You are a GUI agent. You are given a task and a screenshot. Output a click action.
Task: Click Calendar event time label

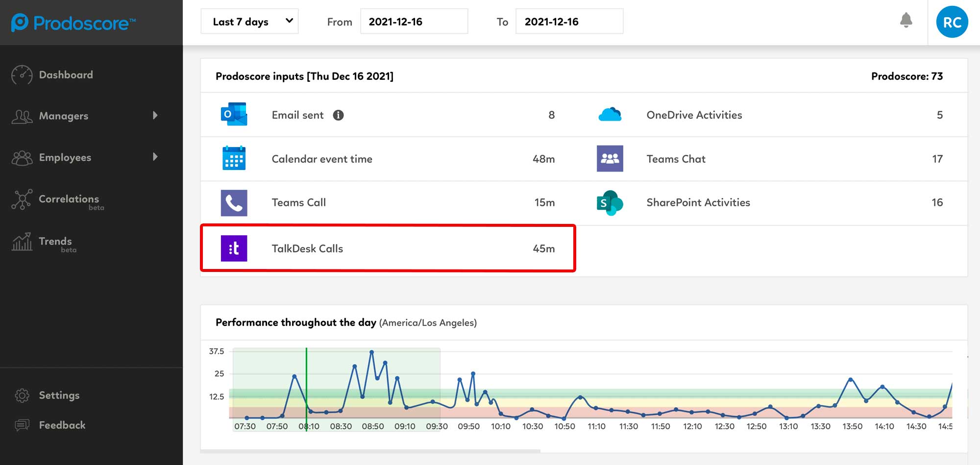[x=322, y=159]
